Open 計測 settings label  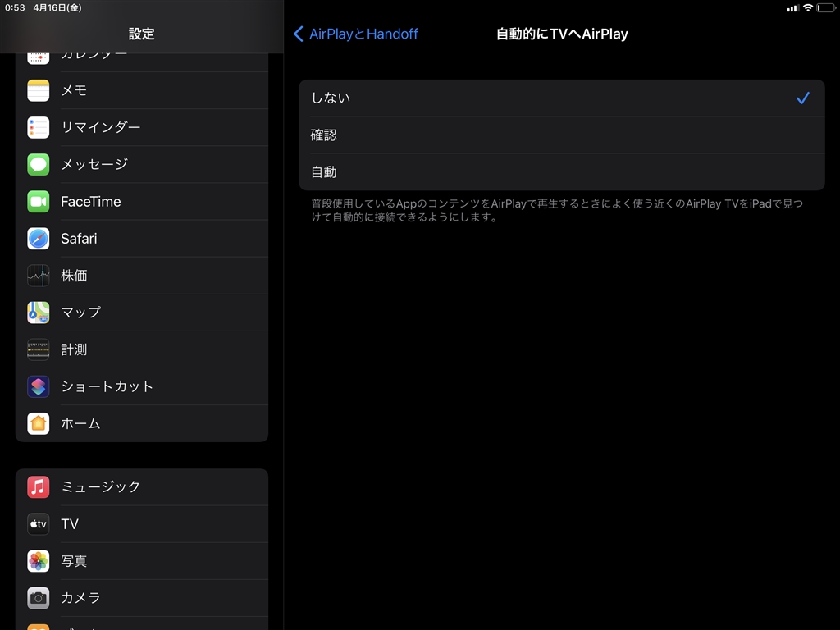(74, 349)
